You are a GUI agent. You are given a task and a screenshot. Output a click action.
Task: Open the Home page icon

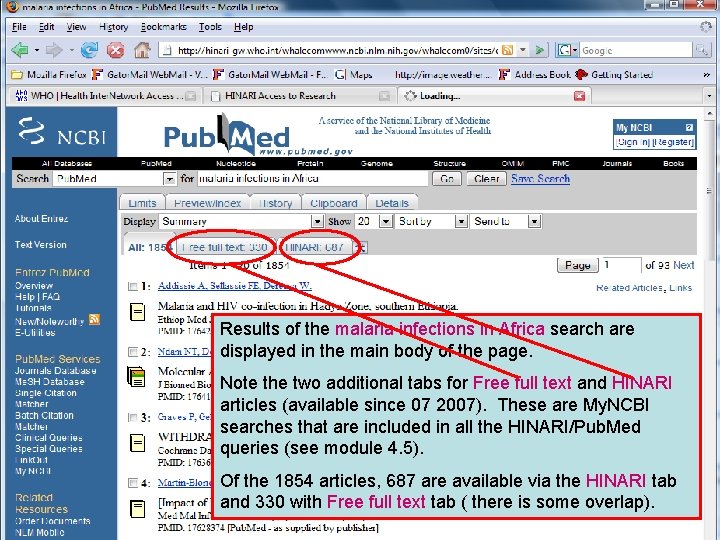(142, 50)
